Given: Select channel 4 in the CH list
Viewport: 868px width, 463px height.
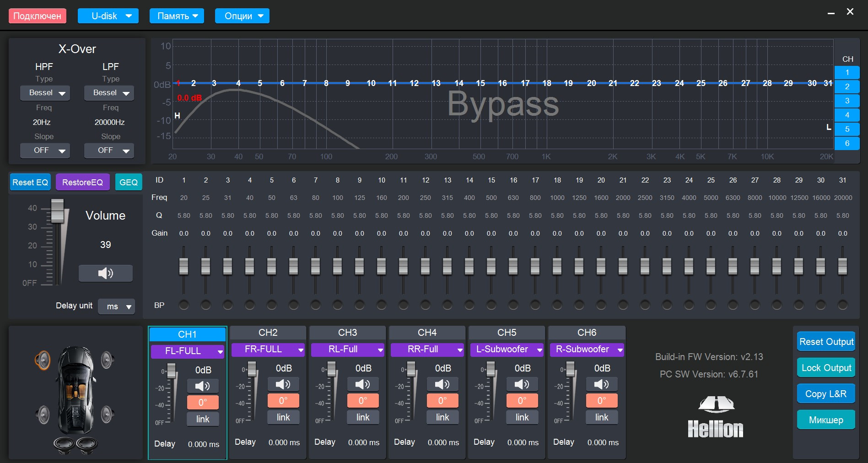Looking at the screenshot, I should tap(846, 115).
